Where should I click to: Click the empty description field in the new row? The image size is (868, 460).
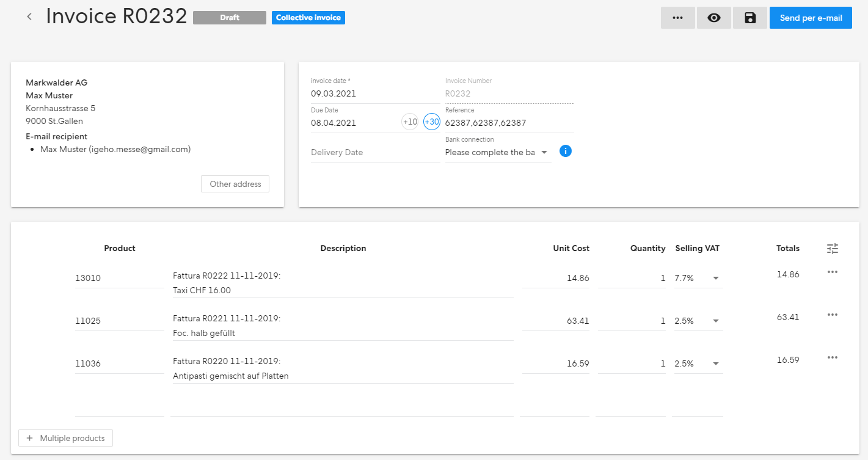coord(343,407)
